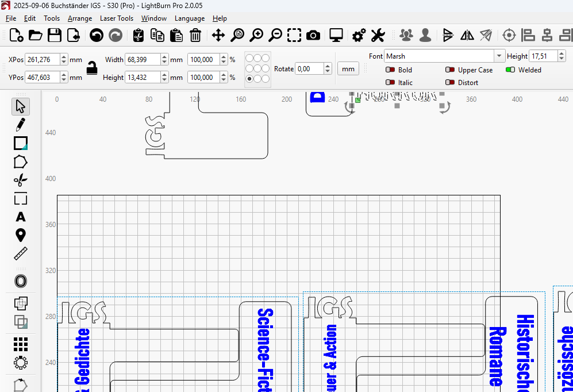Screen dimensions: 573x392
Task: Increase the Rotate value with stepper
Action: tap(328, 66)
